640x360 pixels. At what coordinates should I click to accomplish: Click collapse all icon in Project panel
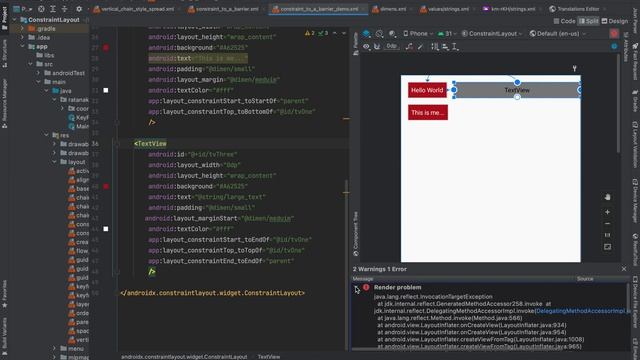click(x=64, y=9)
